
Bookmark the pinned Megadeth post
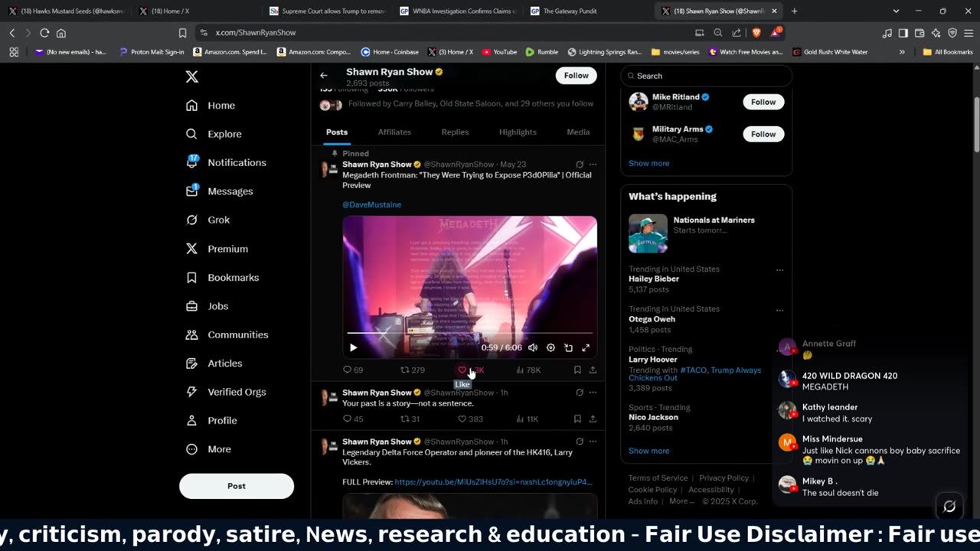click(577, 370)
